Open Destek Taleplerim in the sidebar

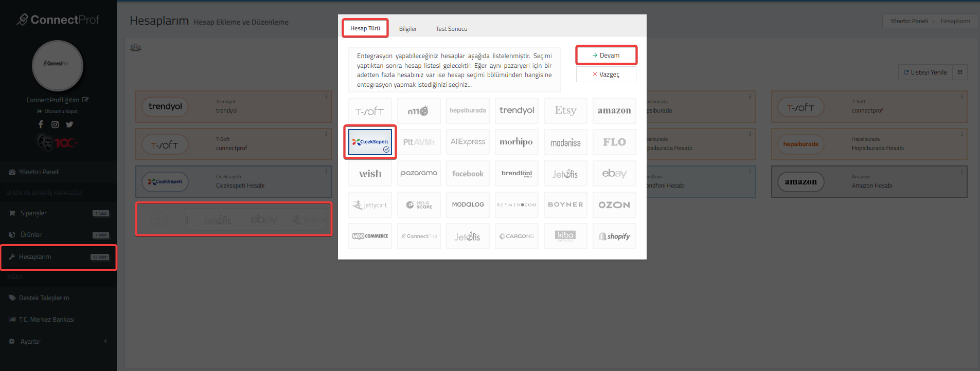58,298
